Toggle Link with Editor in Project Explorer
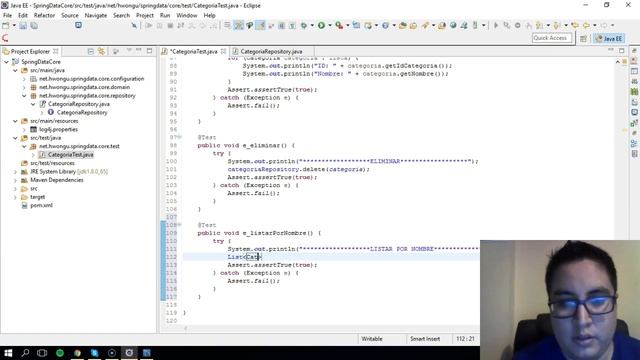The image size is (640, 360). point(101,51)
